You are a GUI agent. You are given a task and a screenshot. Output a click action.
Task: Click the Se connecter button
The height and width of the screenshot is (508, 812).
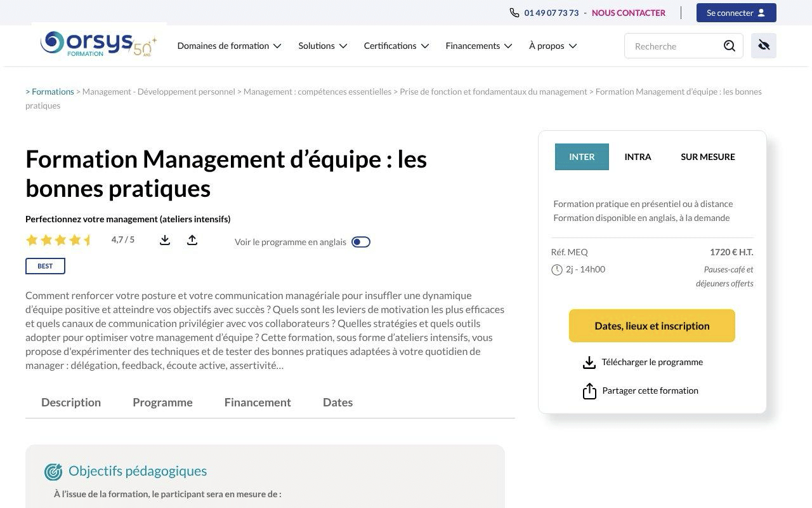[x=736, y=13]
